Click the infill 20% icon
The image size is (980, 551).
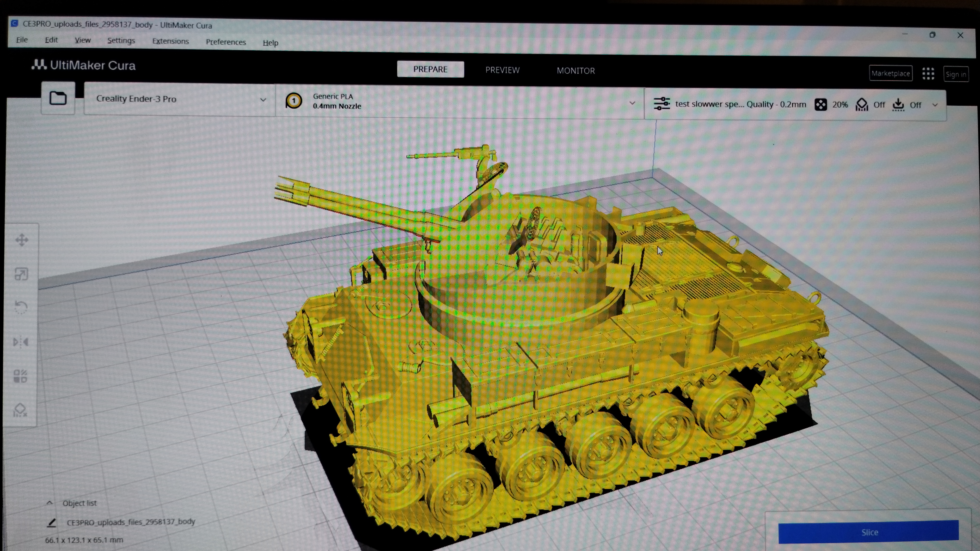821,104
